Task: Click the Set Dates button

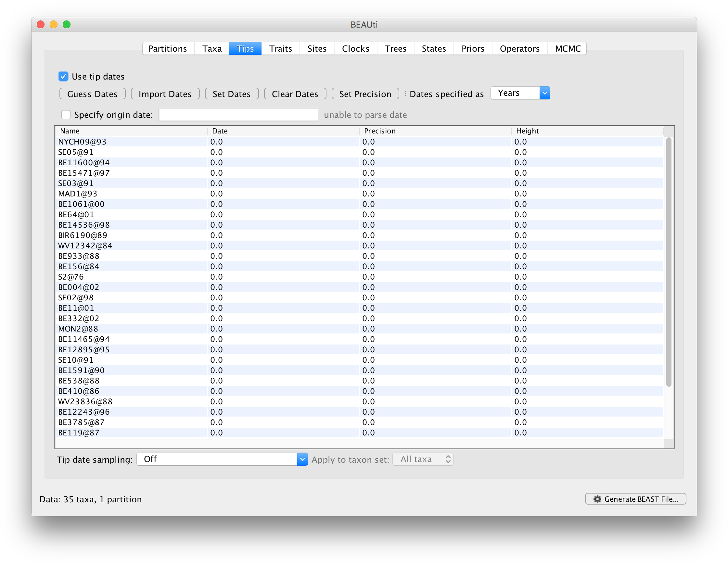Action: point(231,94)
